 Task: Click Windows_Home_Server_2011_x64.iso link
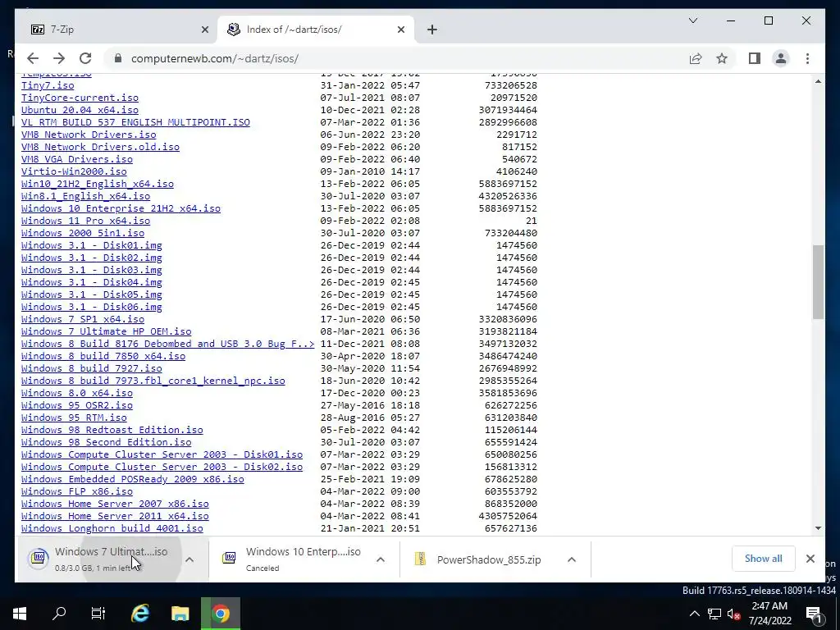click(x=115, y=516)
